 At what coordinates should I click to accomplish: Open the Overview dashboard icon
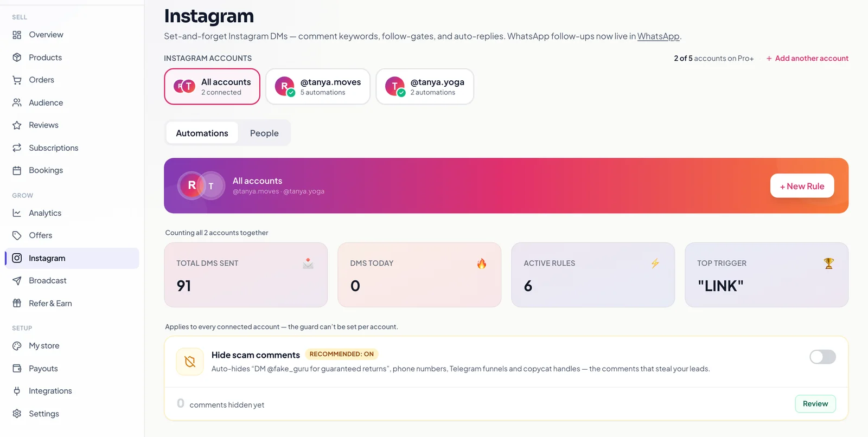pos(17,35)
